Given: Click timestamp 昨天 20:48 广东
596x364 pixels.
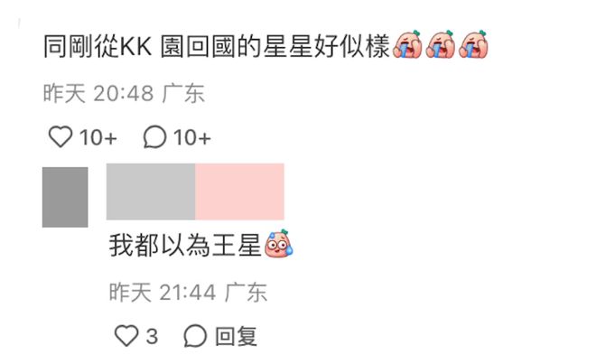Looking at the screenshot, I should coord(124,93).
